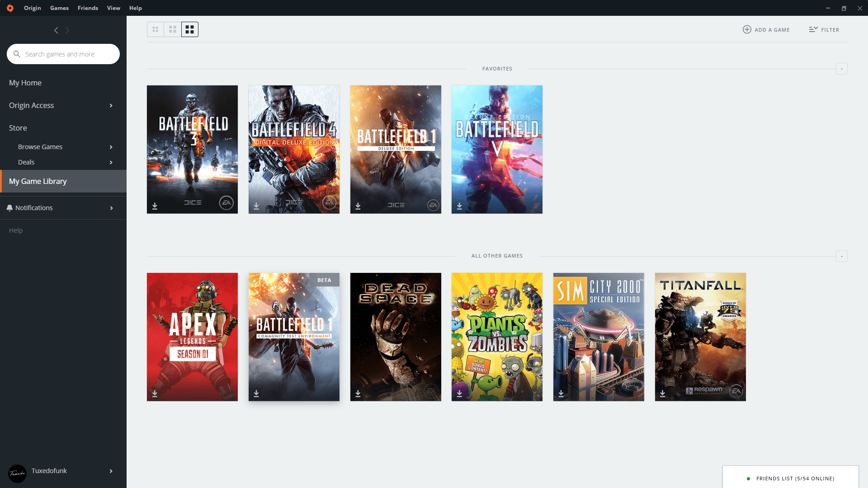Download Battlefield 4 via arrow icon
The width and height of the screenshot is (868, 488).
256,206
